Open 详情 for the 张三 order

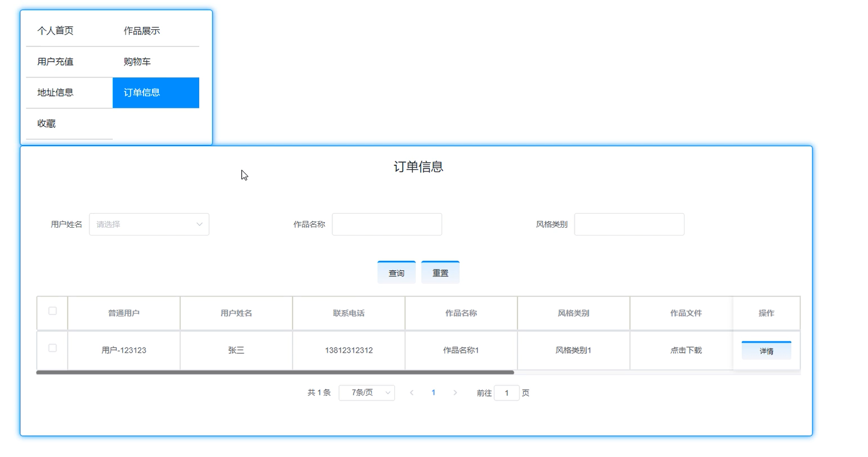(766, 350)
